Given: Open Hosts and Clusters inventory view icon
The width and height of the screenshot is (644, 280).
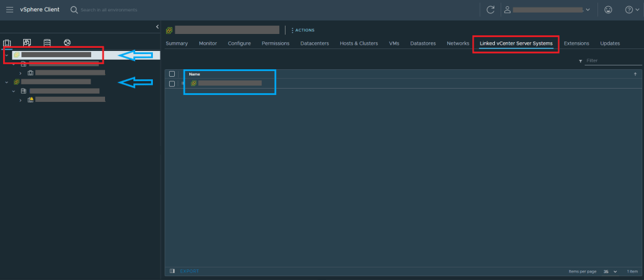Looking at the screenshot, I should tap(8, 43).
